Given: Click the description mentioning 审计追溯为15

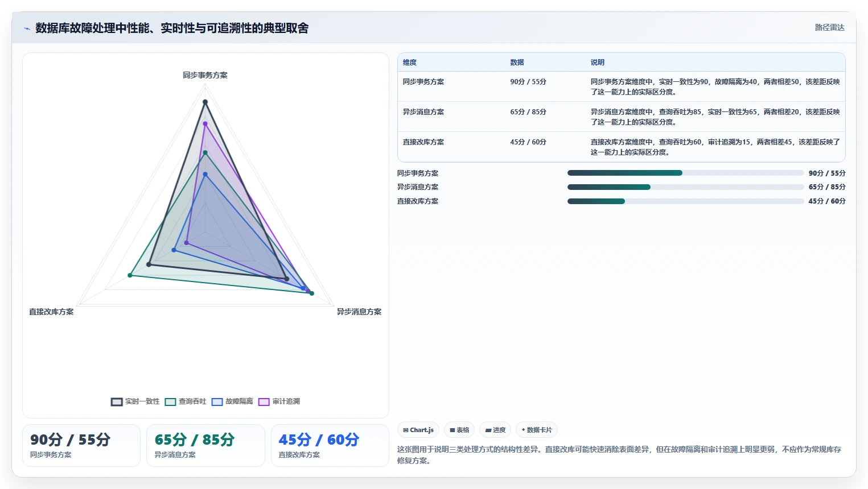Looking at the screenshot, I should (x=715, y=147).
